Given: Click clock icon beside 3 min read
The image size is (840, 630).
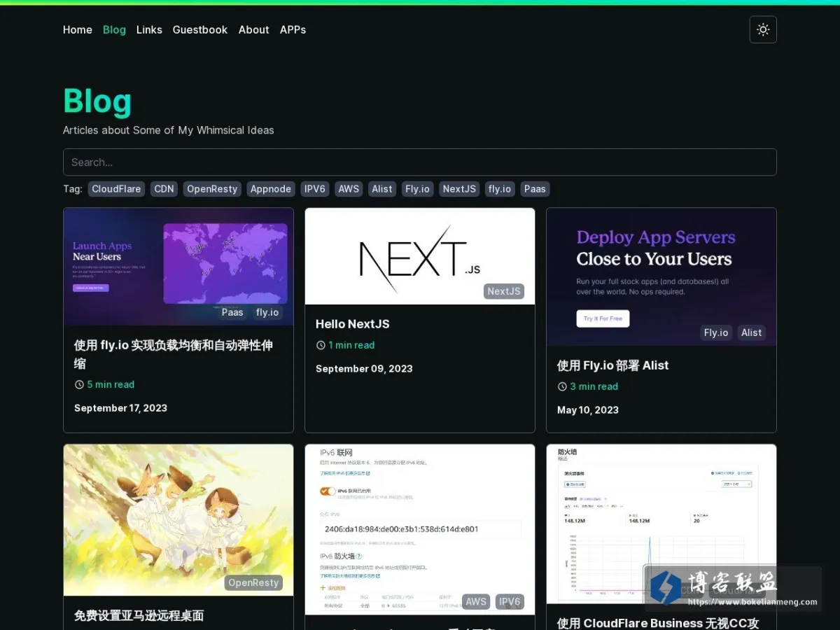Looking at the screenshot, I should 562,386.
